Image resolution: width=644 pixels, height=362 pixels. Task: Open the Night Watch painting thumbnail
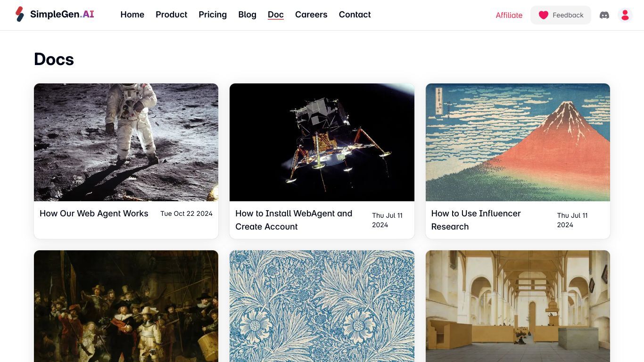tap(126, 306)
